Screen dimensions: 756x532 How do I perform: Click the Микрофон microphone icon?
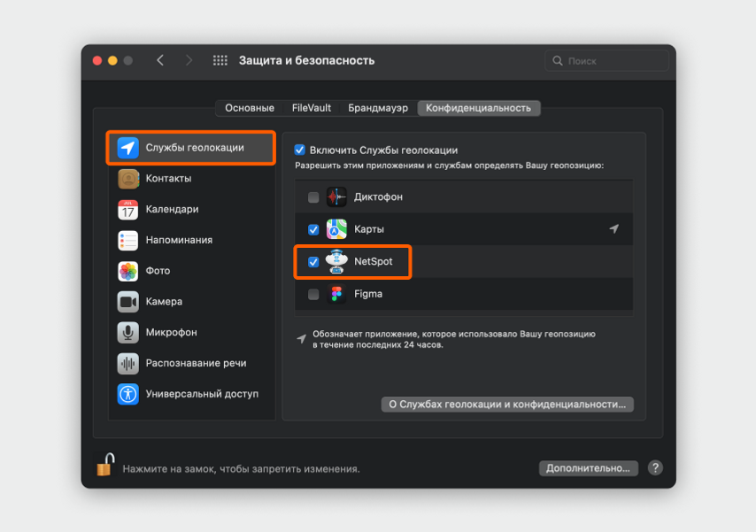tap(127, 332)
